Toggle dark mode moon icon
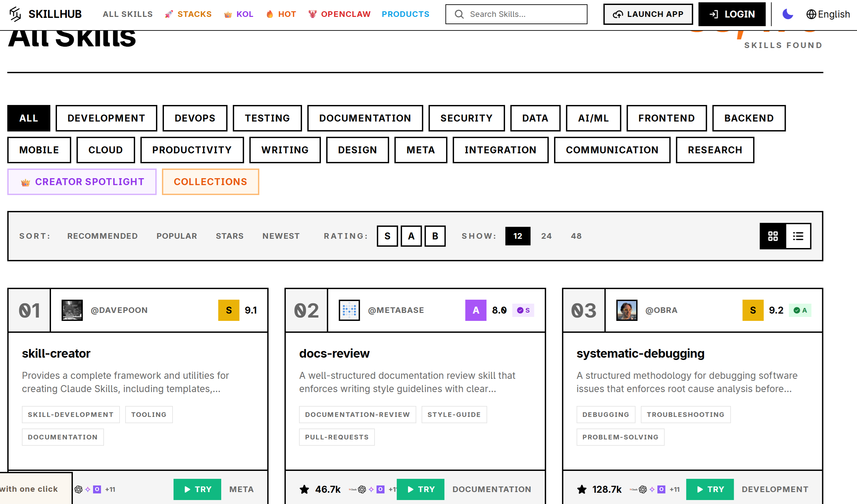Viewport: 857px width, 504px height. [787, 14]
